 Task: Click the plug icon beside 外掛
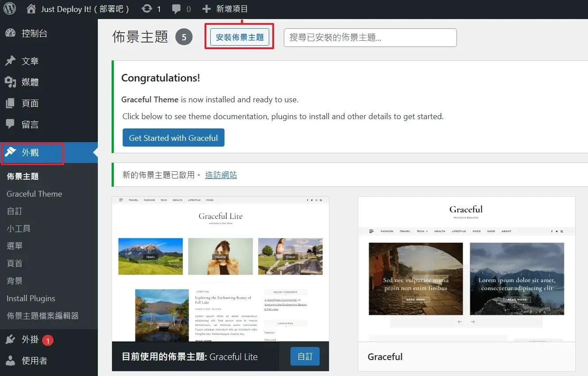(x=10, y=340)
